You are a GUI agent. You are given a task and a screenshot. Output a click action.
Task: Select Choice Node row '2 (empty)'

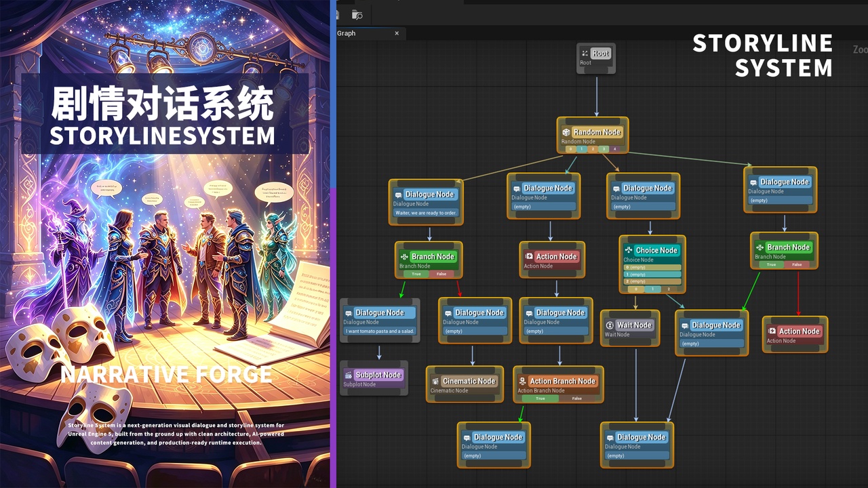(652, 281)
